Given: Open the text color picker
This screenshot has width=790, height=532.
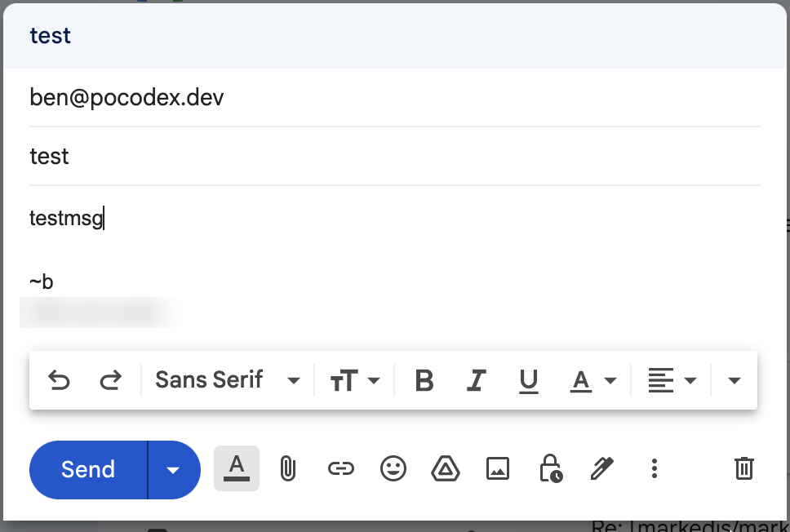Looking at the screenshot, I should tap(592, 380).
